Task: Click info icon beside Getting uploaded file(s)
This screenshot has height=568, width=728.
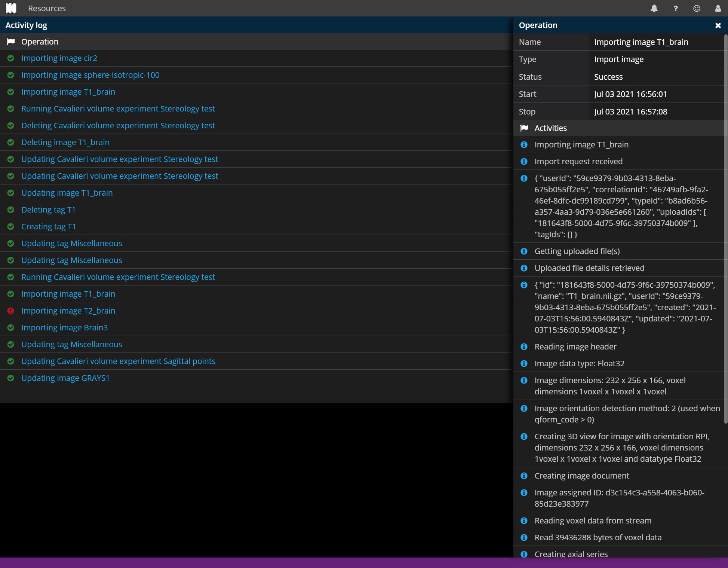Action: 524,251
